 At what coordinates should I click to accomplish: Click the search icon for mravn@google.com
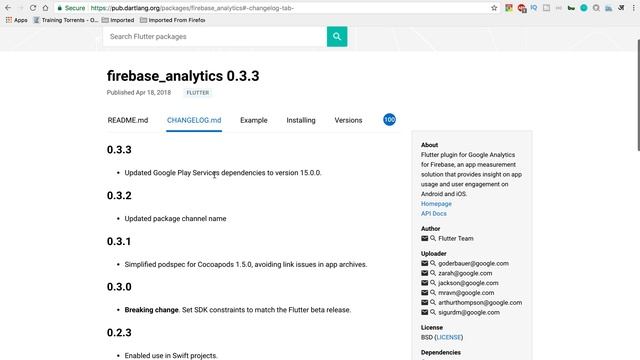(x=433, y=293)
